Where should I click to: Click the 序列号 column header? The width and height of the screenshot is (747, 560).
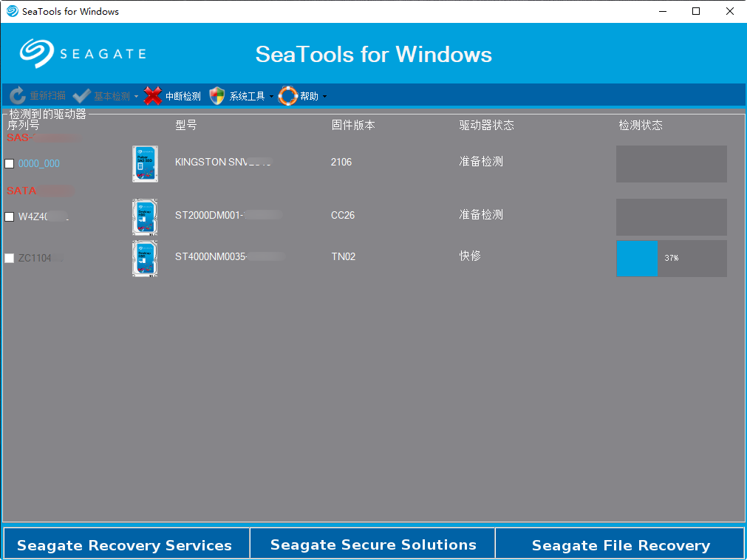[23, 126]
